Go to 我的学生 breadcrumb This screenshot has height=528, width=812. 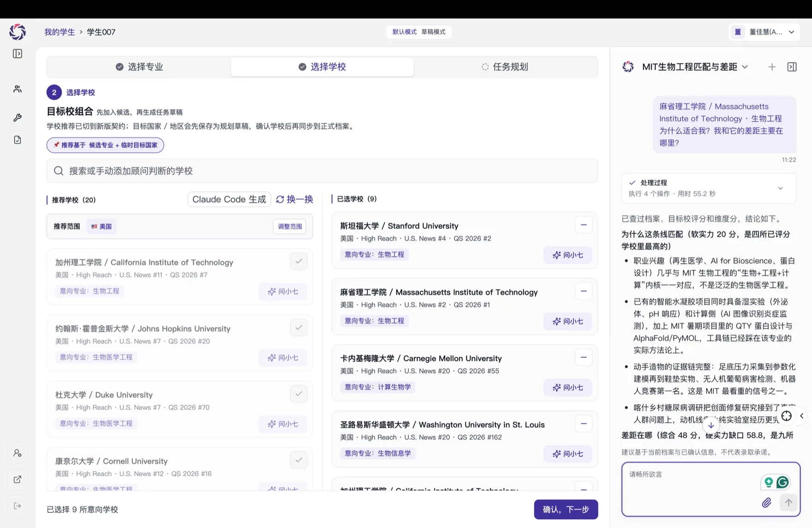[60, 32]
